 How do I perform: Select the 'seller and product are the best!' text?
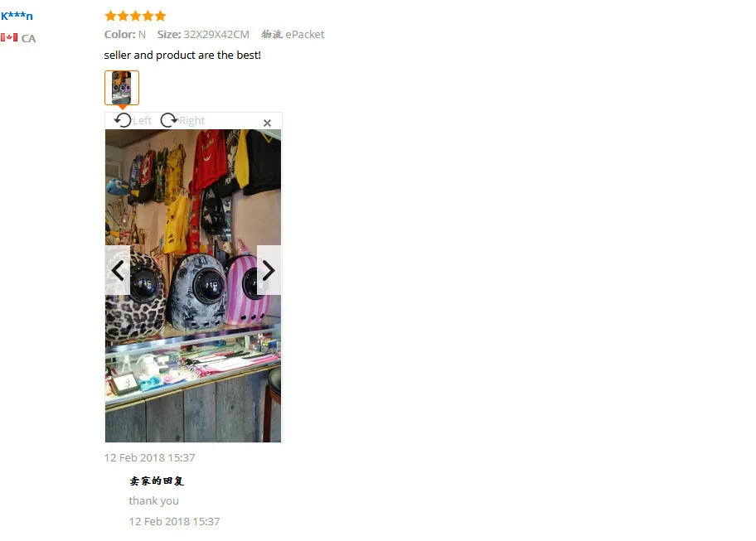pyautogui.click(x=182, y=55)
